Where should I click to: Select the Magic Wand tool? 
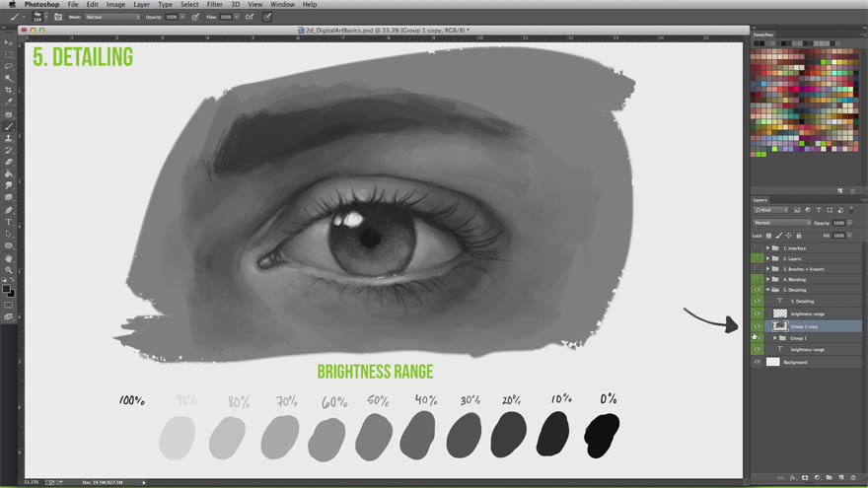pyautogui.click(x=8, y=78)
